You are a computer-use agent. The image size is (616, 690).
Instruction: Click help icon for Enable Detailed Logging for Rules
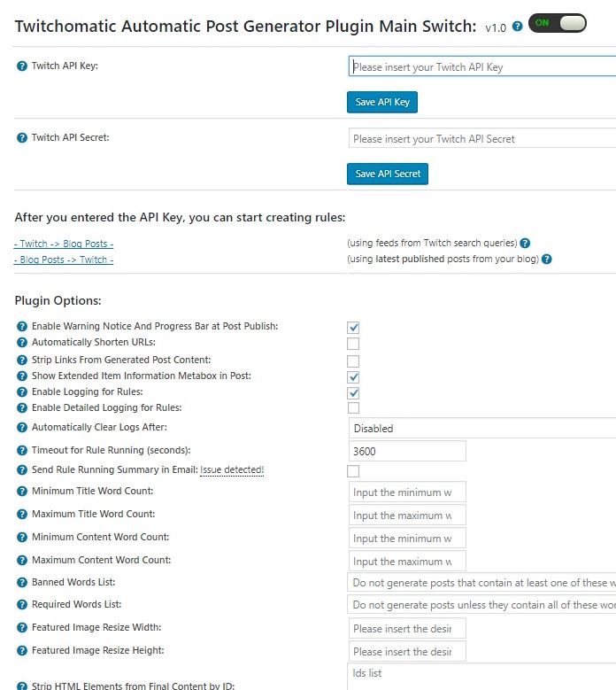(21, 408)
